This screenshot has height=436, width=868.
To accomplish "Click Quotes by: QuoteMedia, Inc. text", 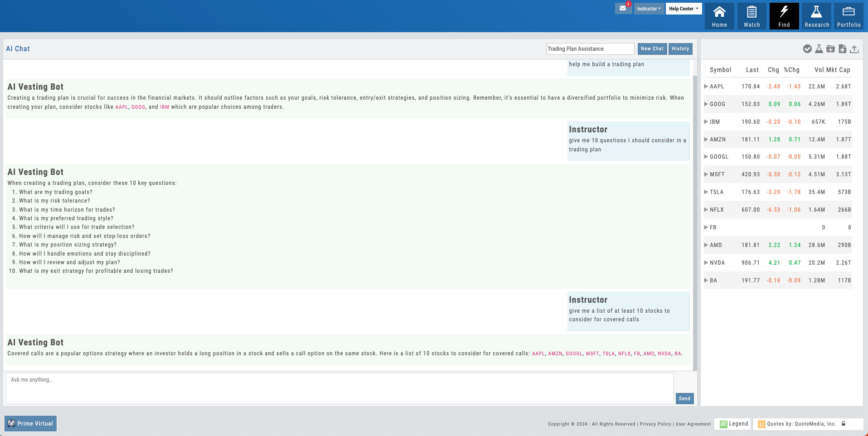I will click(x=801, y=424).
